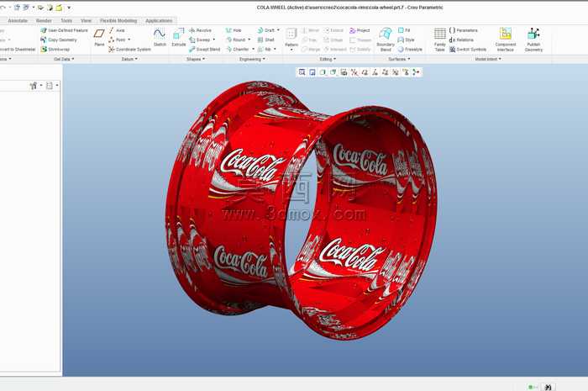Insert a Coordinate System
Viewport: 588px width, 391px height.
129,49
